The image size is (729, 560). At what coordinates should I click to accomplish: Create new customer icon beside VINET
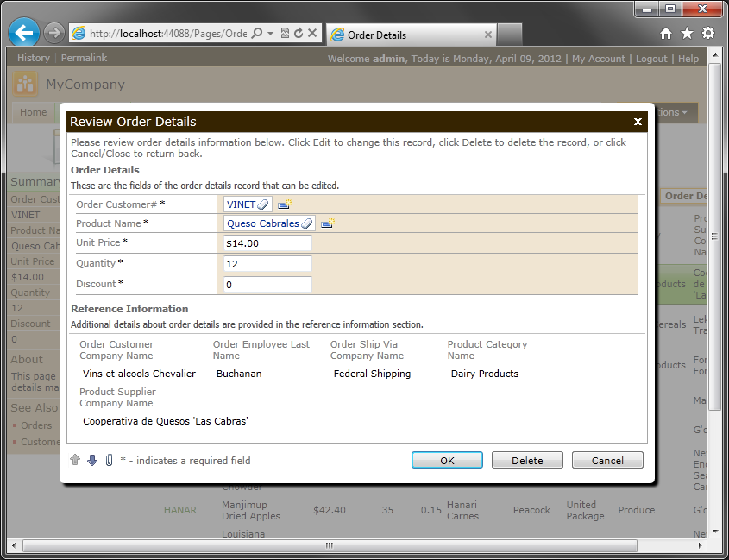284,204
